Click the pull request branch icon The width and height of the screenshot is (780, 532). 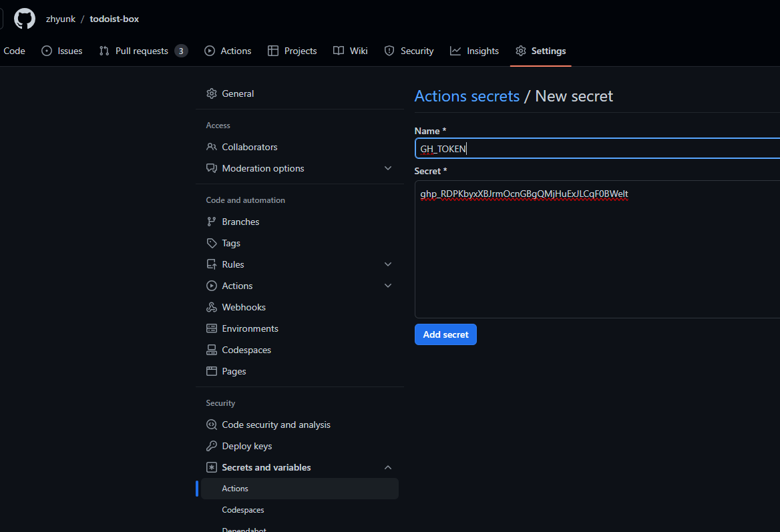point(104,51)
